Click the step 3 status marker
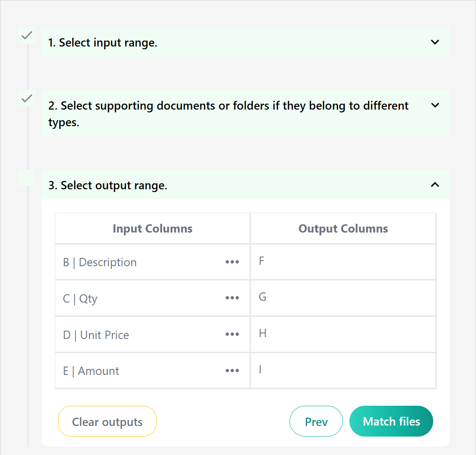476x455 pixels. click(27, 178)
